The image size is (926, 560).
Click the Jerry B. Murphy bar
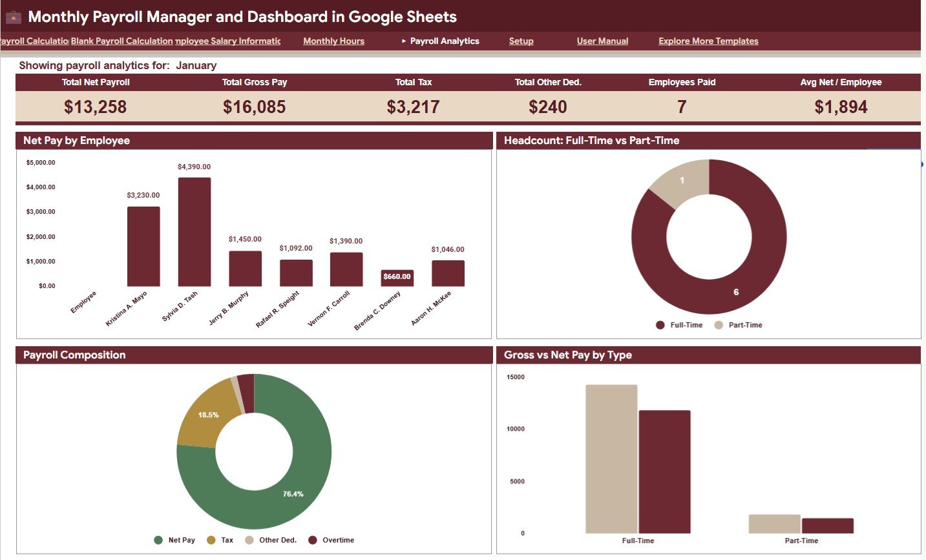click(x=245, y=269)
